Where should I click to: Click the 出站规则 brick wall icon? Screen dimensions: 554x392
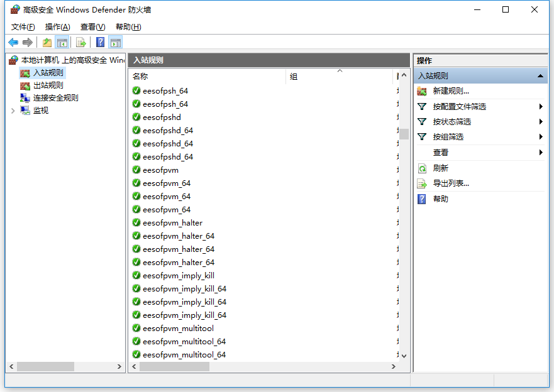point(25,85)
